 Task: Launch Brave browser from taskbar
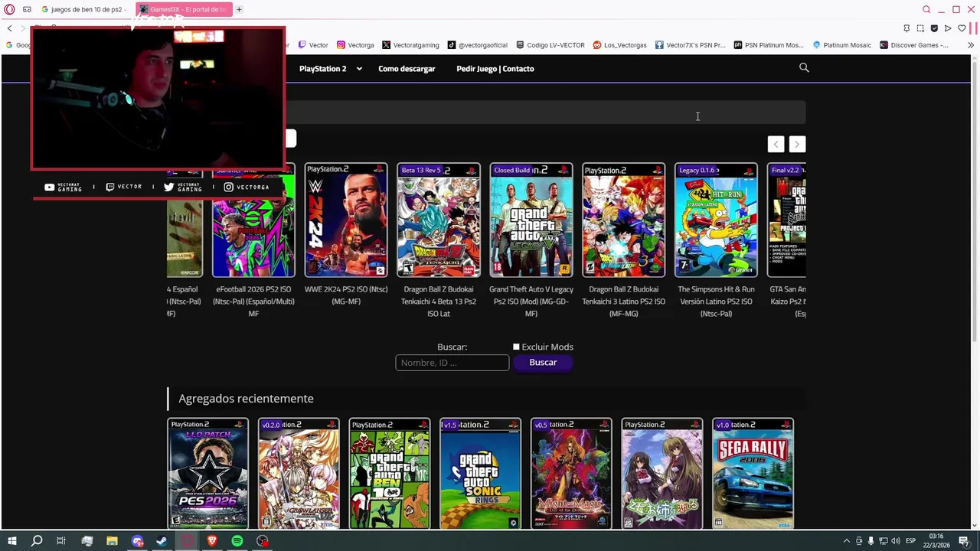point(212,541)
